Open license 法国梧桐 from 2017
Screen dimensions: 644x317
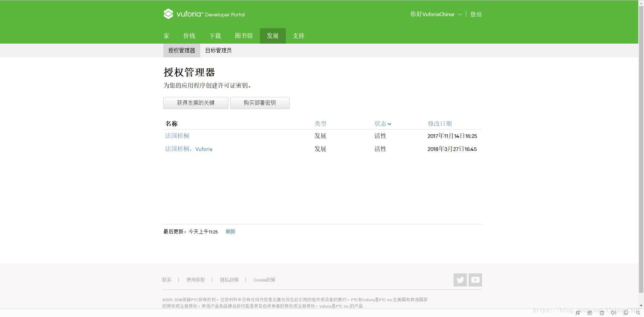coord(177,136)
